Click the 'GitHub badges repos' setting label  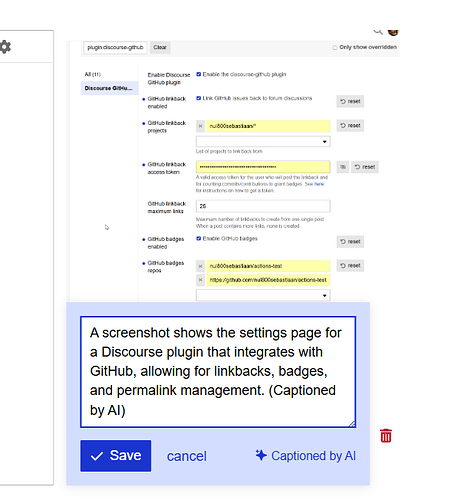(166, 267)
